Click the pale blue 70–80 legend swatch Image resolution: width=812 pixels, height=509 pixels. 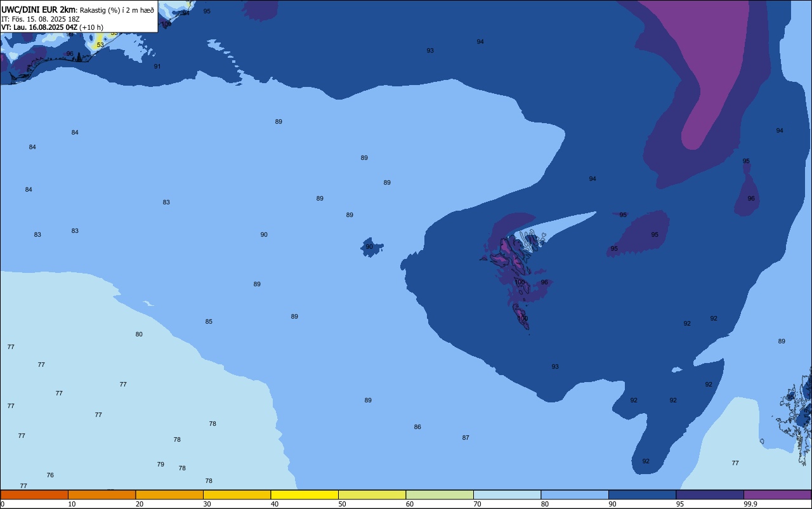click(507, 494)
